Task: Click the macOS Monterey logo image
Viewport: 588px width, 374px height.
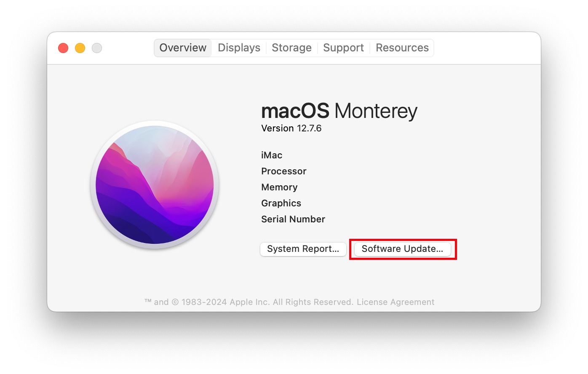Action: tap(154, 185)
